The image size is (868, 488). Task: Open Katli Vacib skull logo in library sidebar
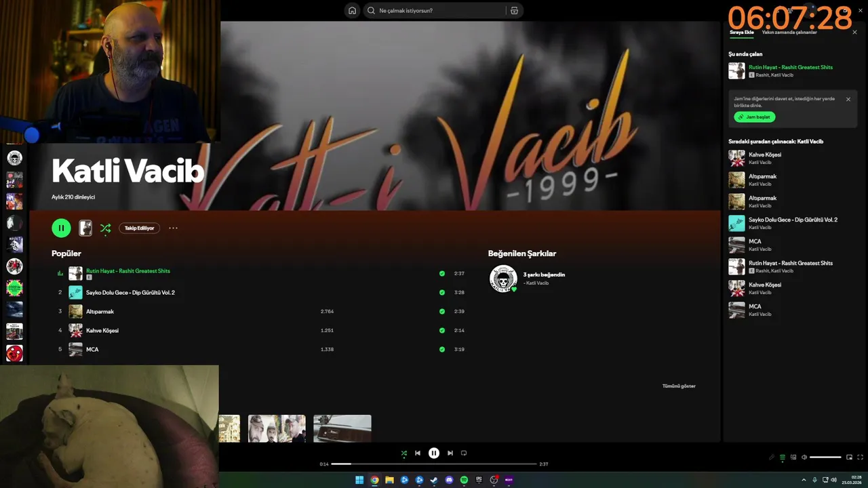[15, 158]
